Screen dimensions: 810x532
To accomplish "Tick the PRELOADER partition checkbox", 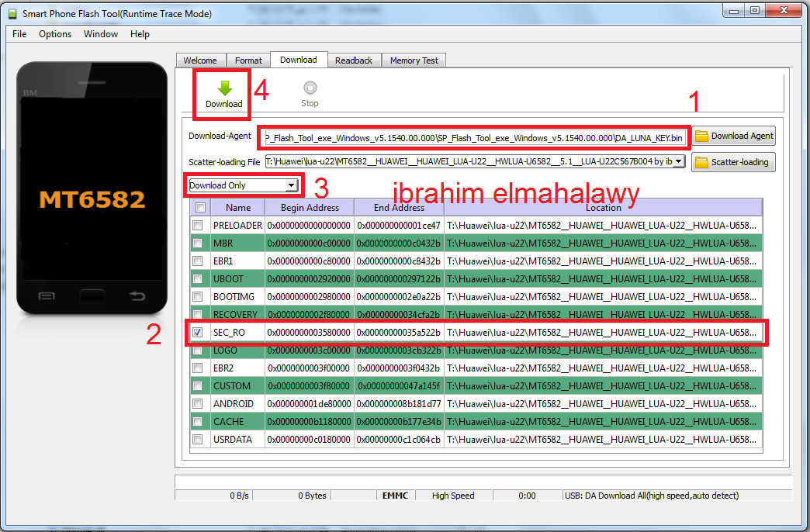I will tap(197, 225).
